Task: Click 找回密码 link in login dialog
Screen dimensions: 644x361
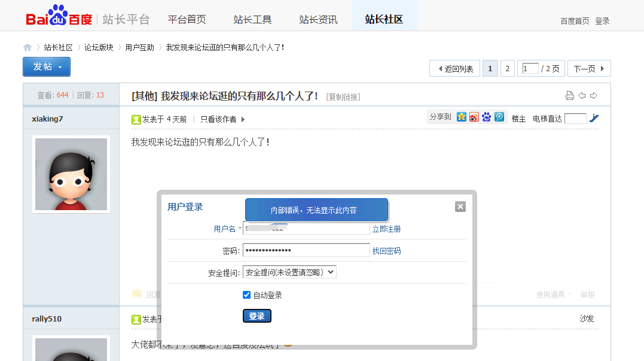Action: tap(386, 251)
